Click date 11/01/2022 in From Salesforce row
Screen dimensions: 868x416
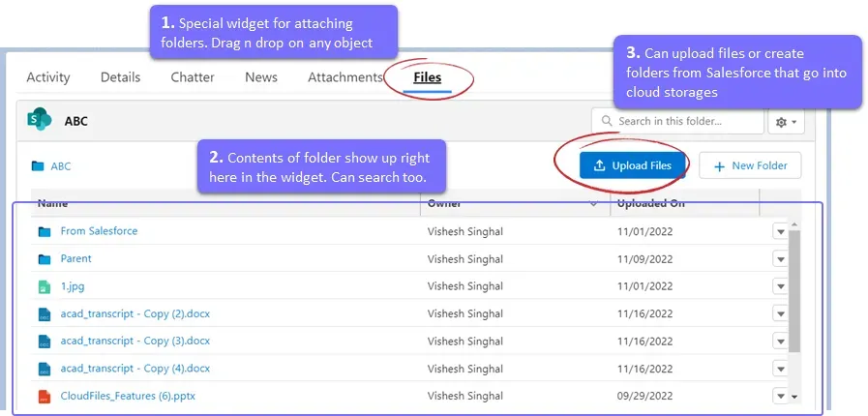(x=644, y=232)
